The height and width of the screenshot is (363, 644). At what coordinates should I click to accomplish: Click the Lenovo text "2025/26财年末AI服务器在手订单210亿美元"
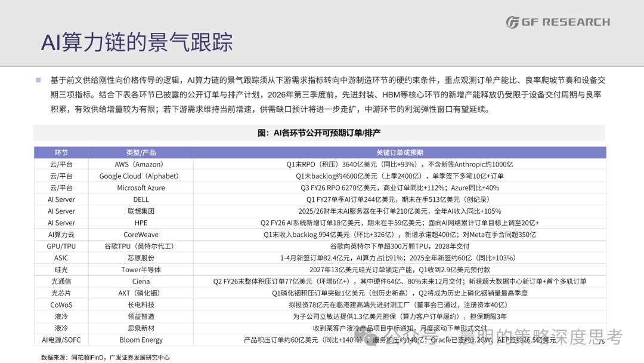pos(363,211)
